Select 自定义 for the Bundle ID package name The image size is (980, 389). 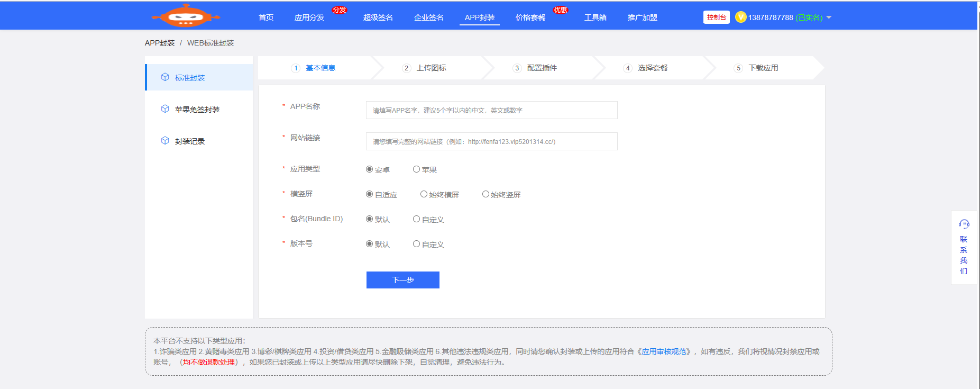pos(417,219)
